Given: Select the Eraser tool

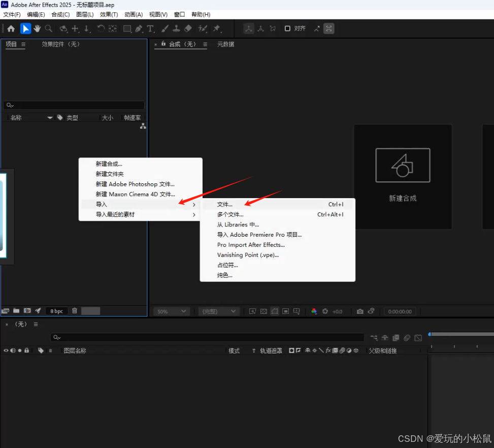Looking at the screenshot, I should tap(188, 28).
